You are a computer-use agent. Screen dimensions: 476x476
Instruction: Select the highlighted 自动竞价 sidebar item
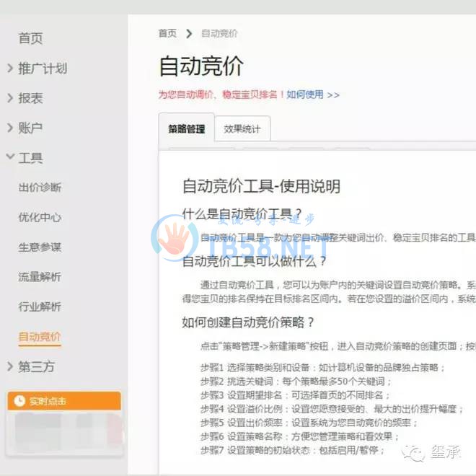click(40, 337)
